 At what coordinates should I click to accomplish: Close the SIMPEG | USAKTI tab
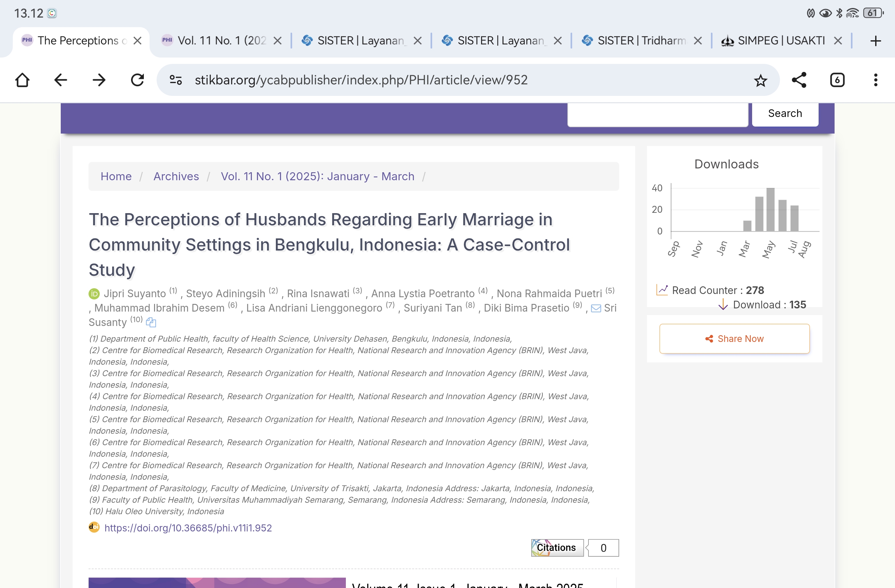[837, 41]
